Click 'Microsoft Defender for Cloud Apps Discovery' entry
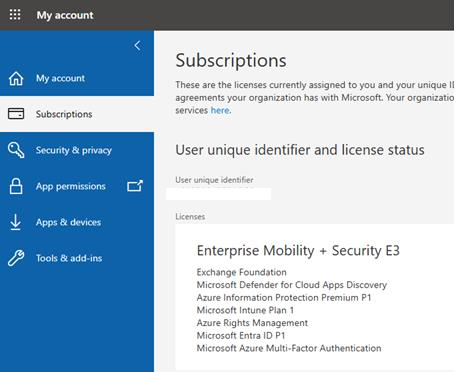 coord(292,285)
